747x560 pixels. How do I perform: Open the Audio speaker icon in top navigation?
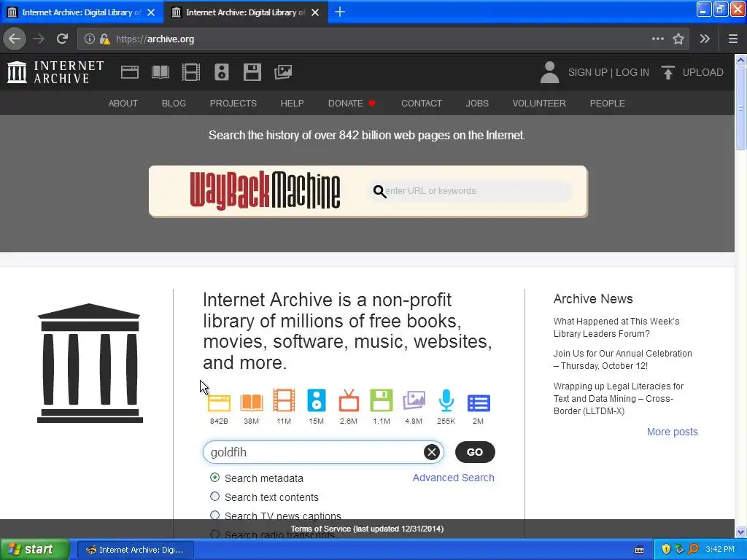click(x=222, y=72)
